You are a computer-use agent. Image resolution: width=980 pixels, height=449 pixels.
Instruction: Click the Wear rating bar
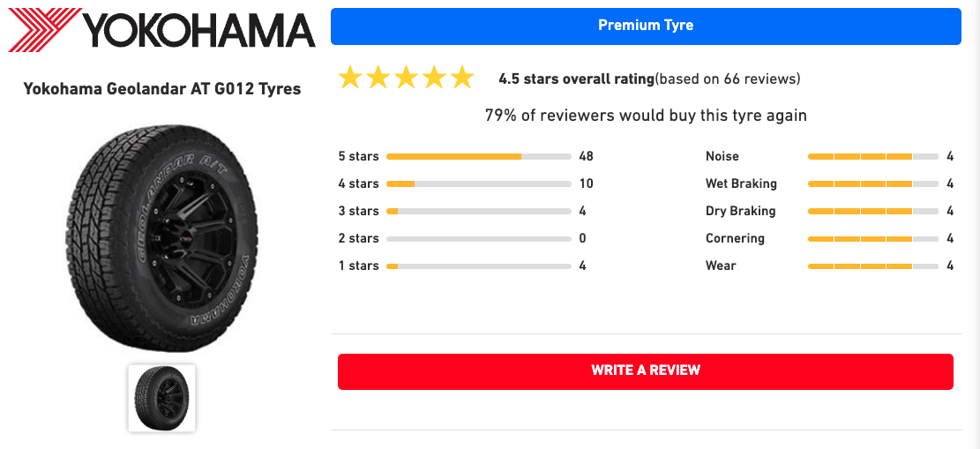pyautogui.click(x=873, y=266)
